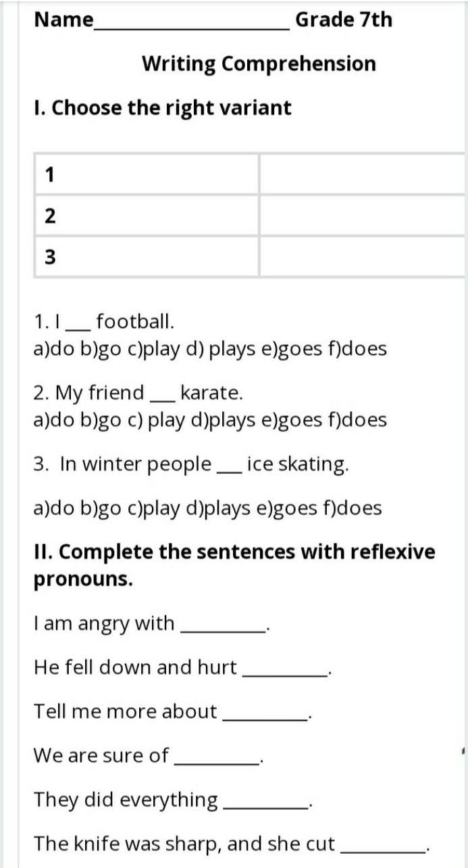468x868 pixels.
Task: Click blank after 'she cut'
Action: tap(383, 850)
